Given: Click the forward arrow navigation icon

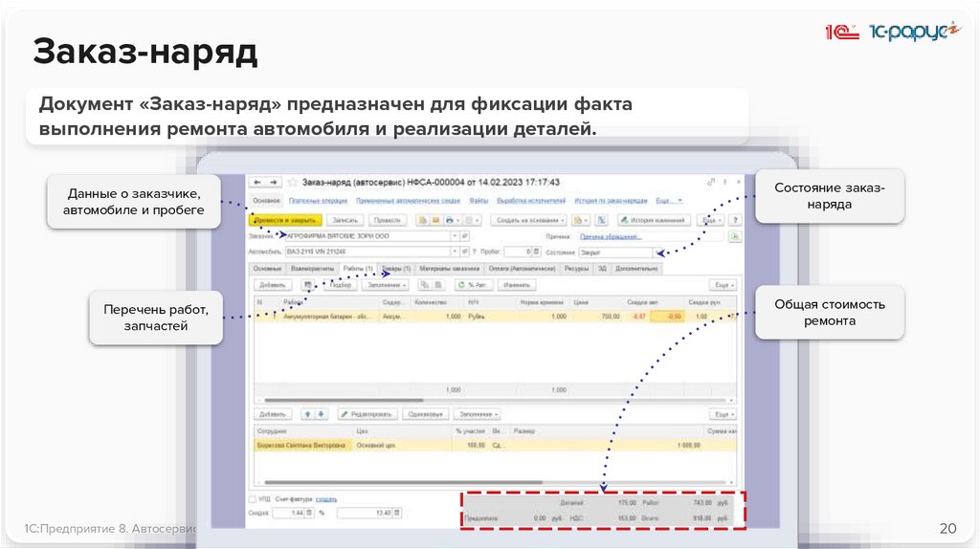Looking at the screenshot, I should [273, 183].
